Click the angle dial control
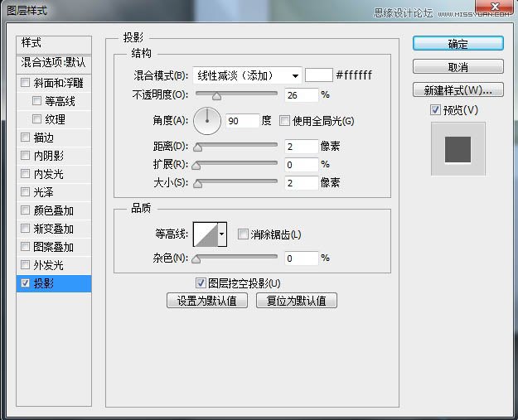This screenshot has width=518, height=420. pyautogui.click(x=207, y=121)
